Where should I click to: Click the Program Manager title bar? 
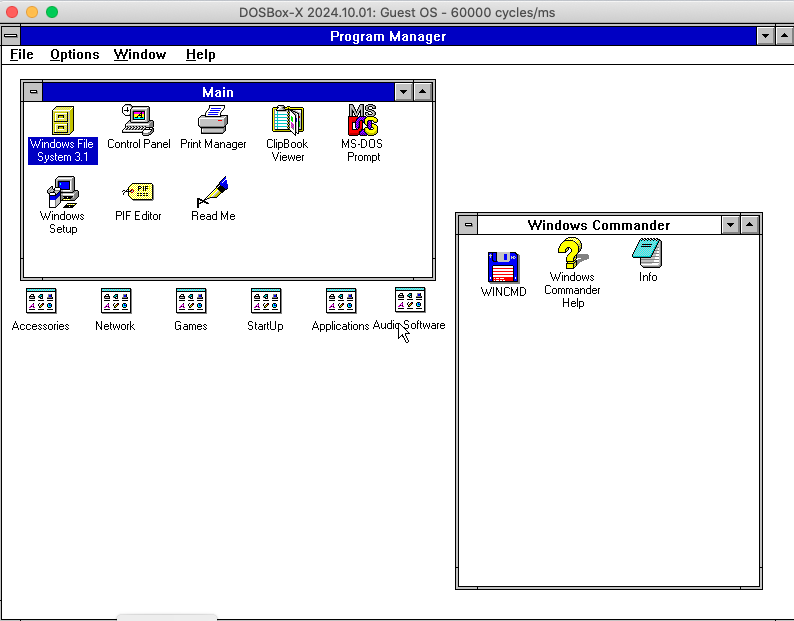pos(388,35)
